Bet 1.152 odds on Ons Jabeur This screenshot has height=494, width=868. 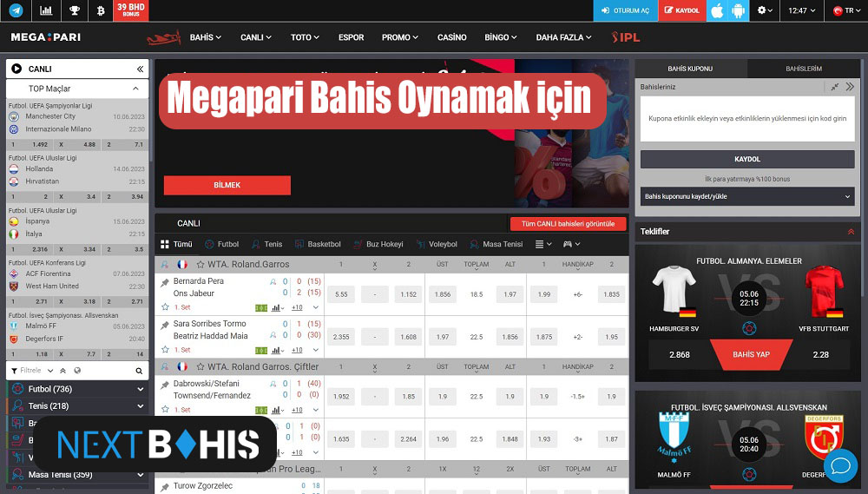(x=409, y=294)
